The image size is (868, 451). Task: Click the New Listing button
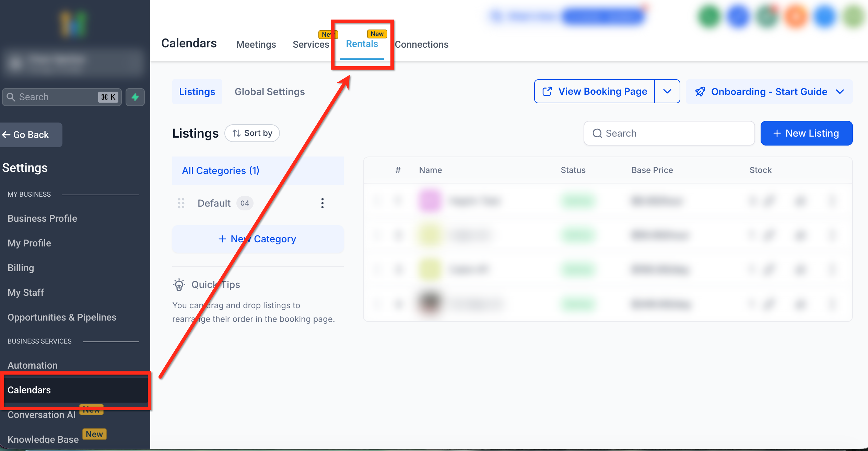click(x=806, y=133)
